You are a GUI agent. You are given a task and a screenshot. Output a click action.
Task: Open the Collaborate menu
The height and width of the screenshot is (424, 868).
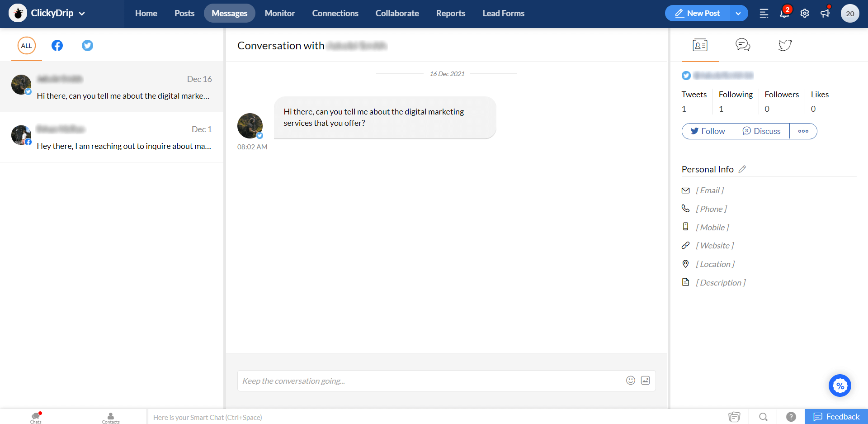[x=397, y=14]
